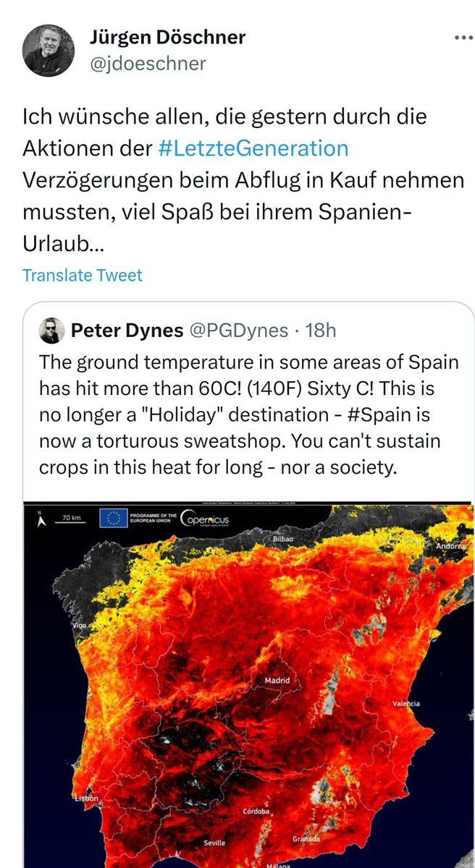Click the Madrid label on the map
Viewport: 475px width, 868px height.
(x=277, y=681)
